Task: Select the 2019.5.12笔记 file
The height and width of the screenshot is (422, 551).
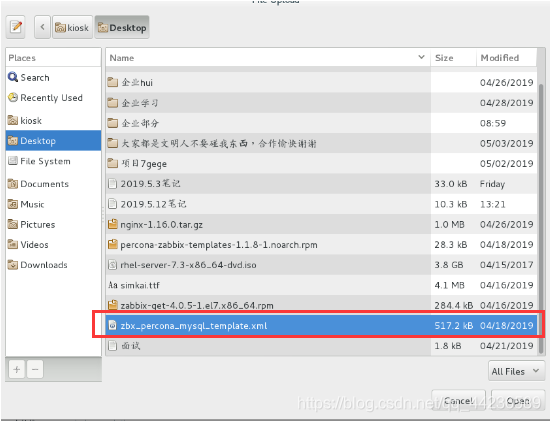Action: tap(321, 204)
